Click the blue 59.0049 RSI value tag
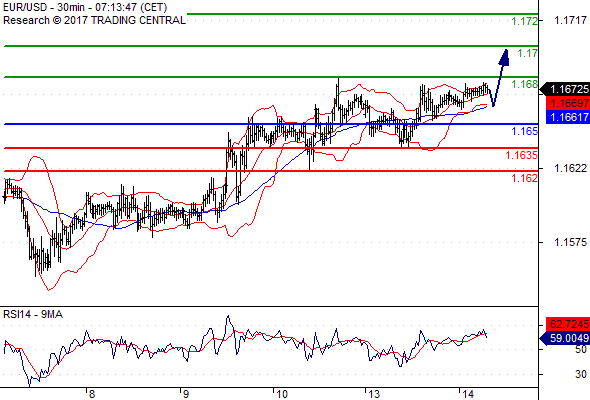 565,338
